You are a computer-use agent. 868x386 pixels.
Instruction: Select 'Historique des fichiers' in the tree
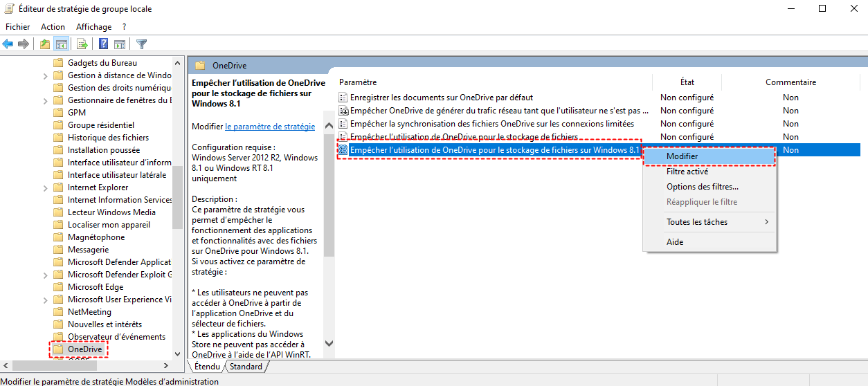[108, 138]
